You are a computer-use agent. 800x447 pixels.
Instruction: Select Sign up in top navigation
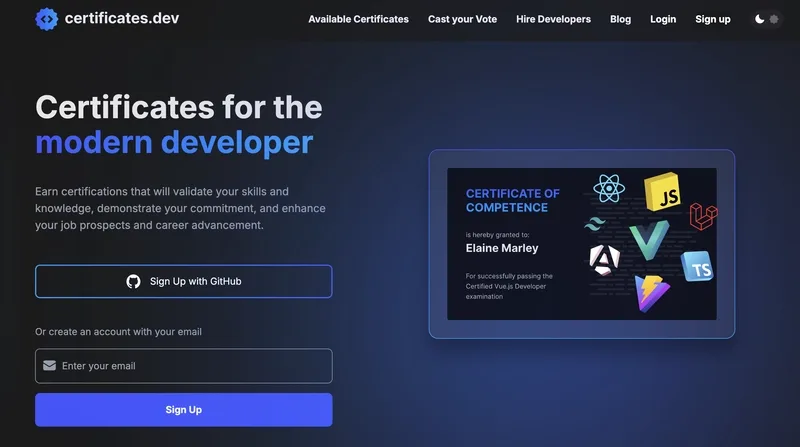tap(713, 19)
